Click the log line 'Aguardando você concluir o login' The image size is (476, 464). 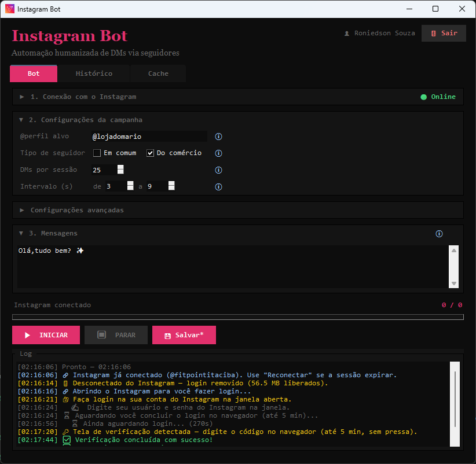tap(168, 415)
